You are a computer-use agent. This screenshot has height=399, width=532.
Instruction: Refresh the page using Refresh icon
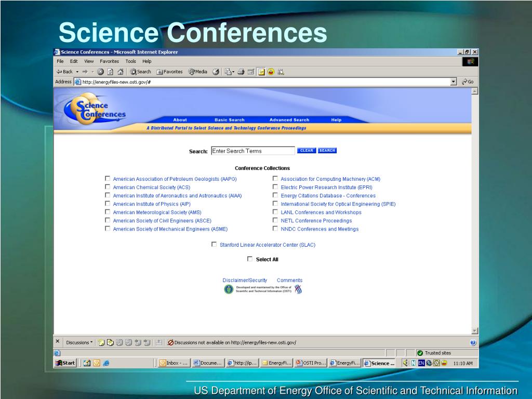[110, 72]
